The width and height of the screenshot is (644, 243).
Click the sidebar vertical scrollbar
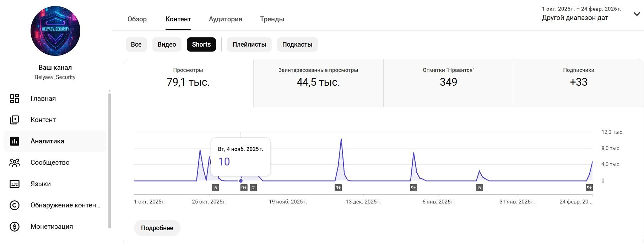109,160
